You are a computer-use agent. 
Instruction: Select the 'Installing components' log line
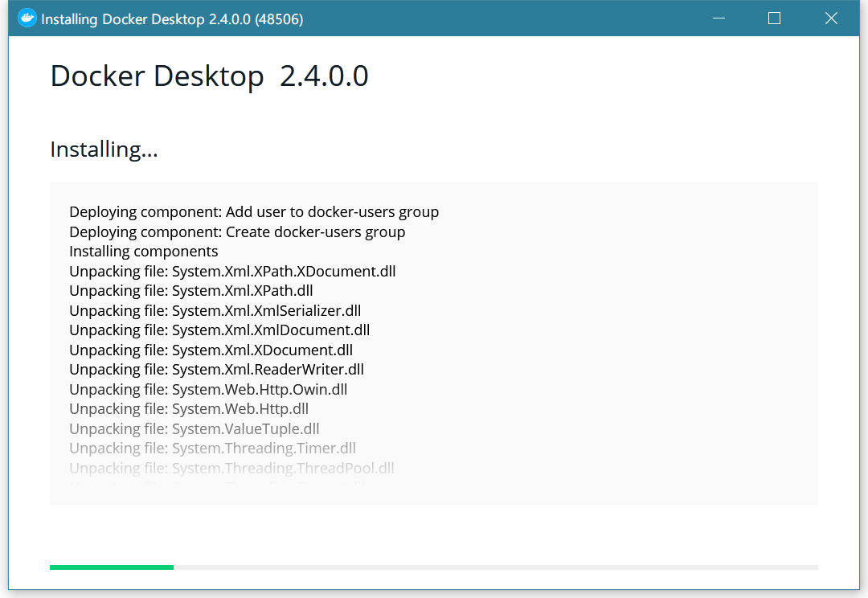pyautogui.click(x=143, y=252)
